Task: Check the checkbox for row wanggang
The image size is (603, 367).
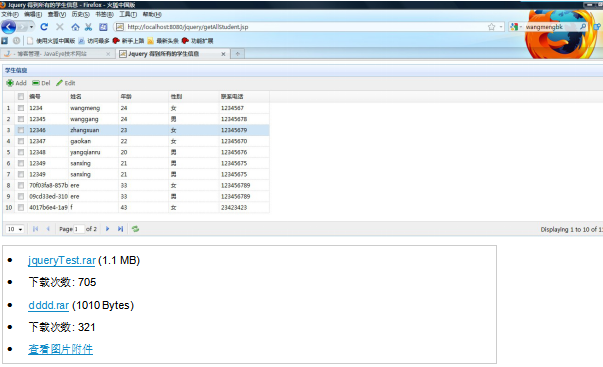Action: (21, 119)
